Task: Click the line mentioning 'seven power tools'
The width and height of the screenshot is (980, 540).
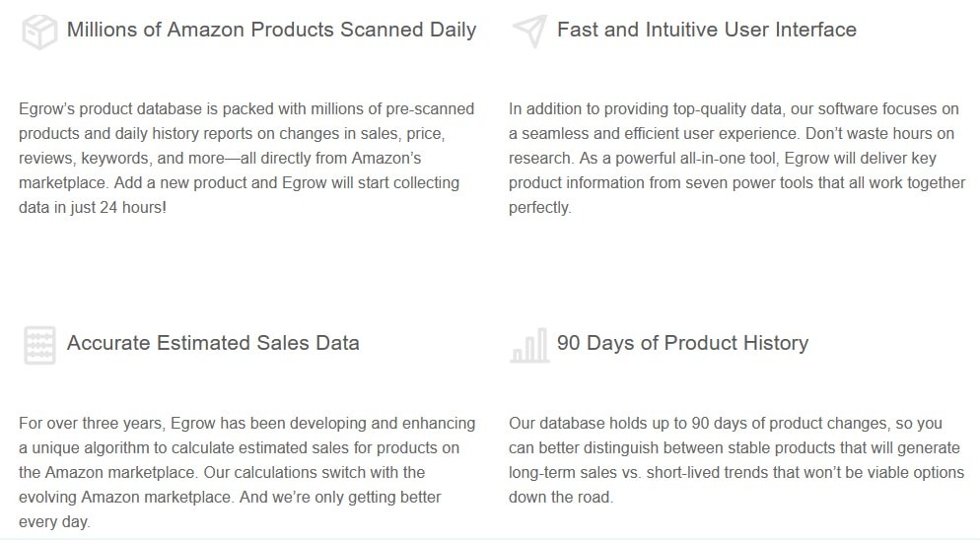Action: (736, 183)
